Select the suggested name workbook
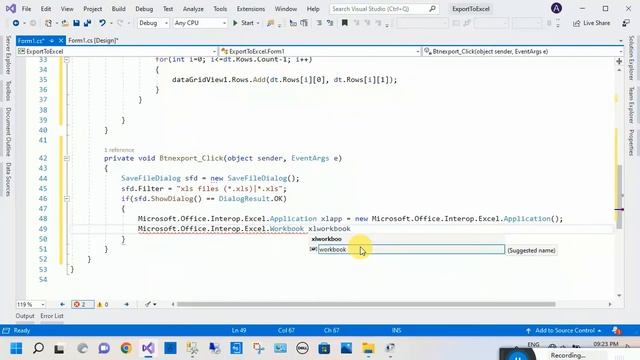The height and width of the screenshot is (360, 640). click(411, 249)
